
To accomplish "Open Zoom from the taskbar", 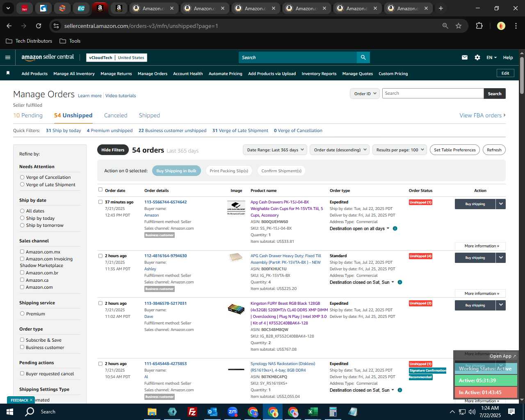I will (x=233, y=412).
